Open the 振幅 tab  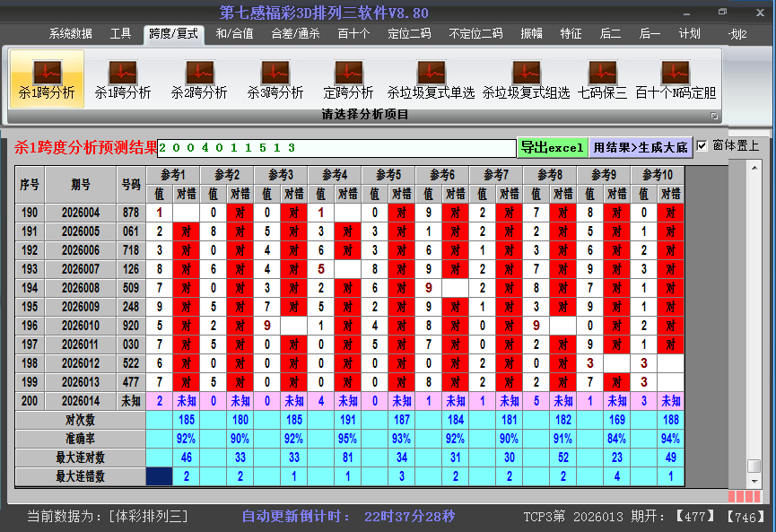click(x=532, y=34)
